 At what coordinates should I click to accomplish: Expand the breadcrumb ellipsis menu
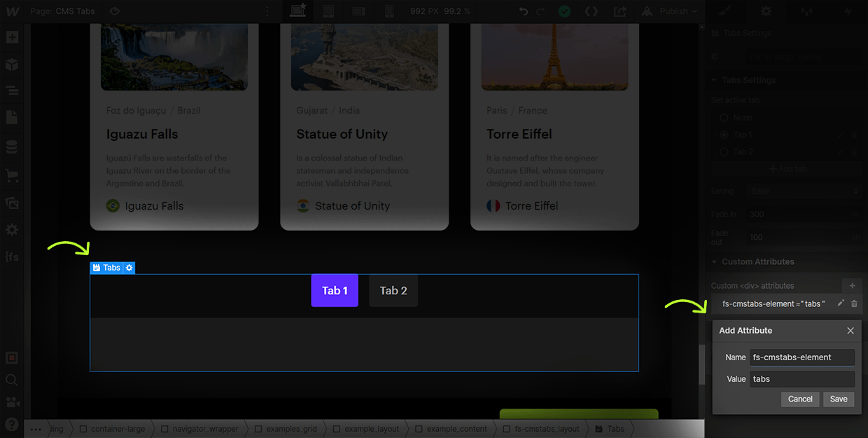coord(36,429)
